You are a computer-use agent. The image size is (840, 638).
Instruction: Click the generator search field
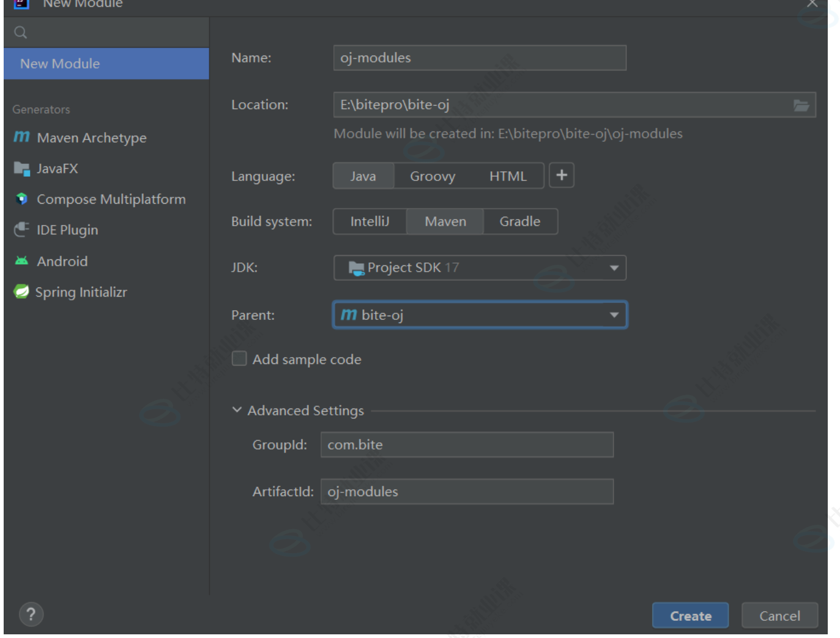click(106, 32)
